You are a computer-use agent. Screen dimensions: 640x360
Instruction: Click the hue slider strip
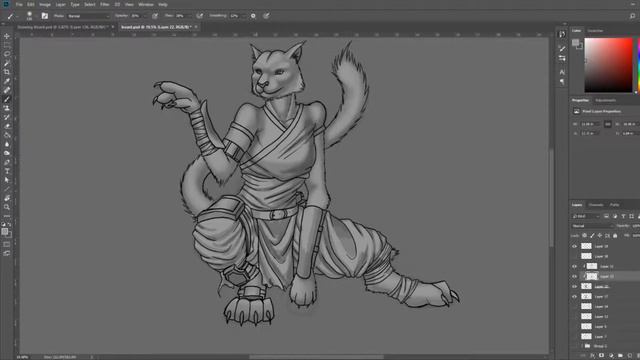click(638, 65)
